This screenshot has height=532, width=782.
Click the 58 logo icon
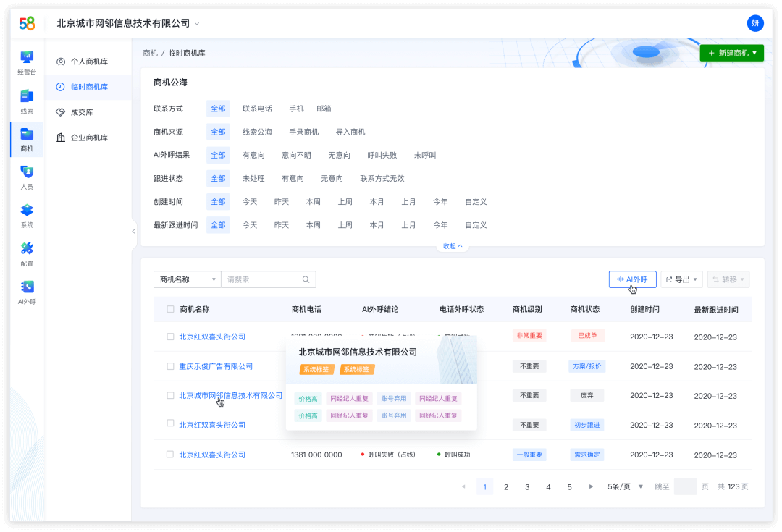27,23
